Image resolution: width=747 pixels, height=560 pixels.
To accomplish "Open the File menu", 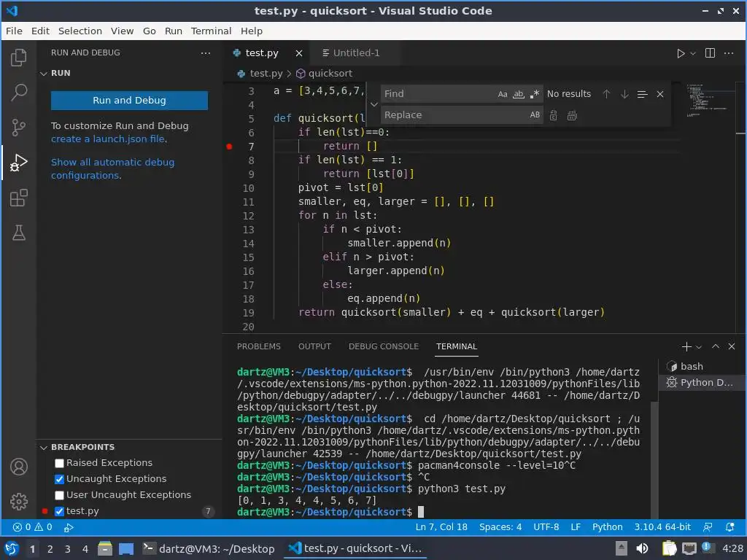I will (14, 31).
